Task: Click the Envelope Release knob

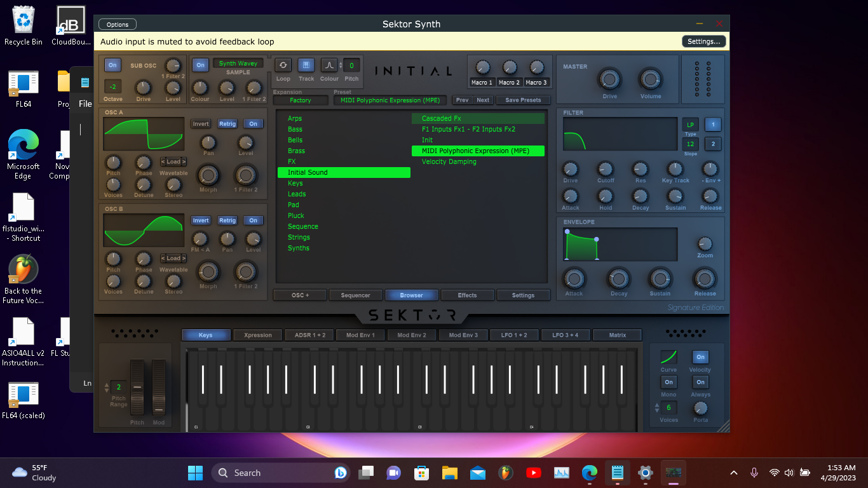Action: (705, 279)
